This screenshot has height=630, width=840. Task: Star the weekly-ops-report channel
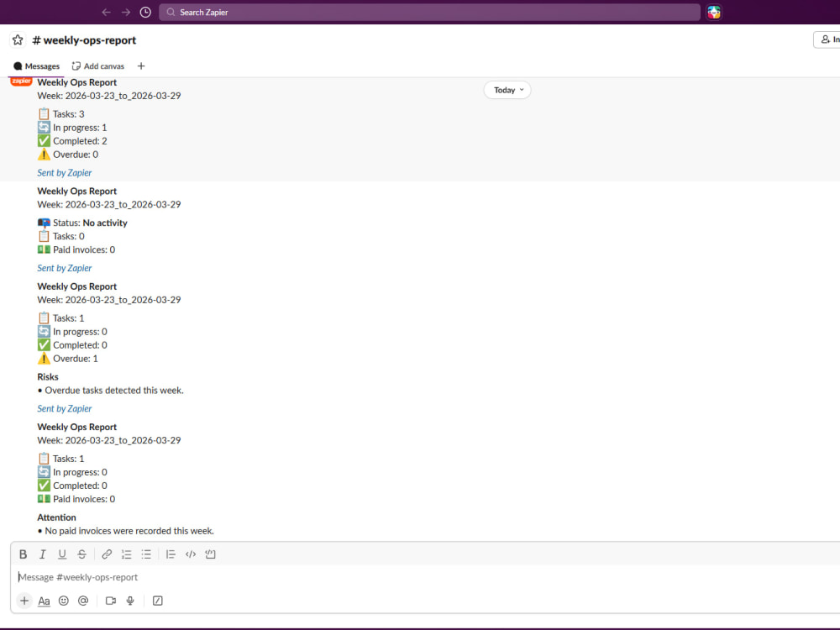[18, 40]
